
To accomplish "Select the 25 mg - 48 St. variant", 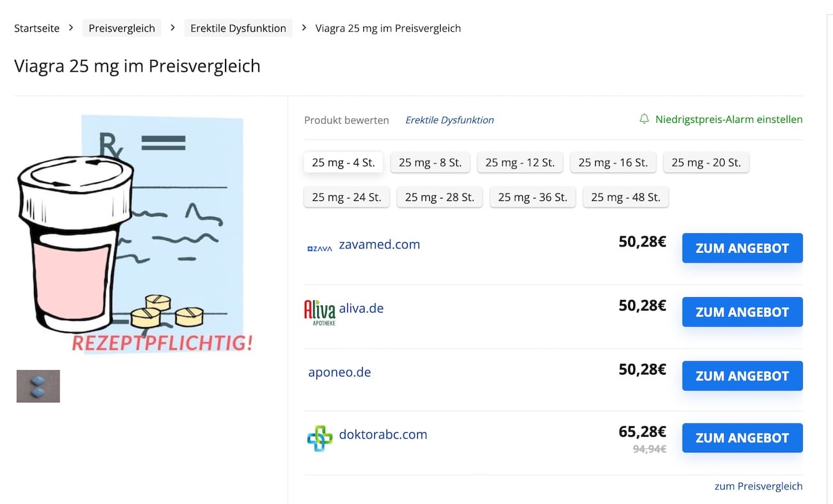I will coord(625,197).
